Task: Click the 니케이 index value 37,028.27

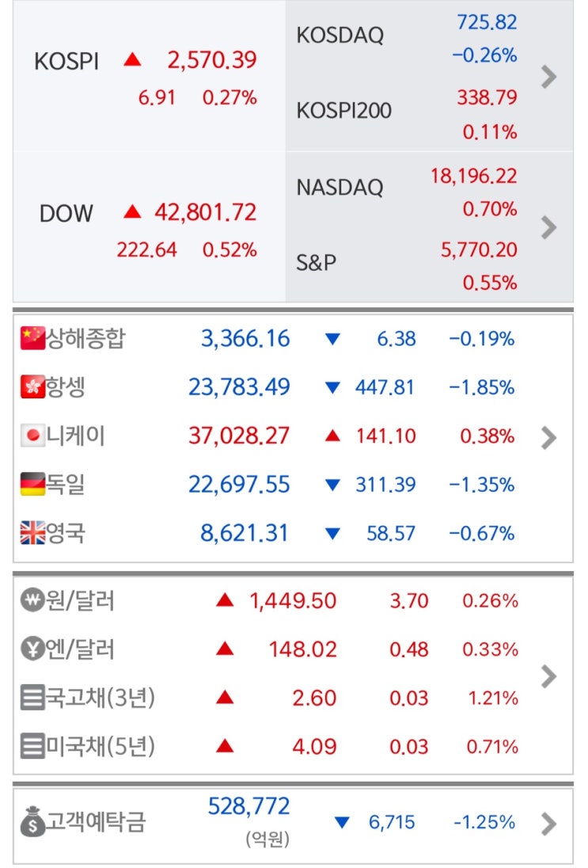Action: coord(239,436)
